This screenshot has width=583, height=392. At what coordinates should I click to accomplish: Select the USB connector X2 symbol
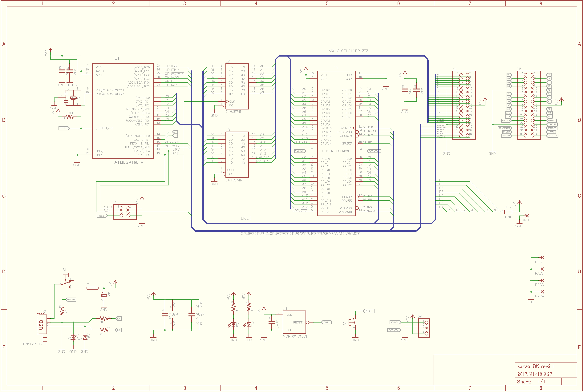[x=42, y=324]
